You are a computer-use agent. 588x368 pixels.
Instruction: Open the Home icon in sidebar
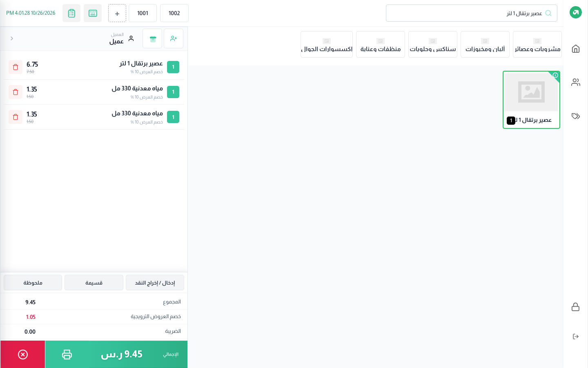click(575, 49)
